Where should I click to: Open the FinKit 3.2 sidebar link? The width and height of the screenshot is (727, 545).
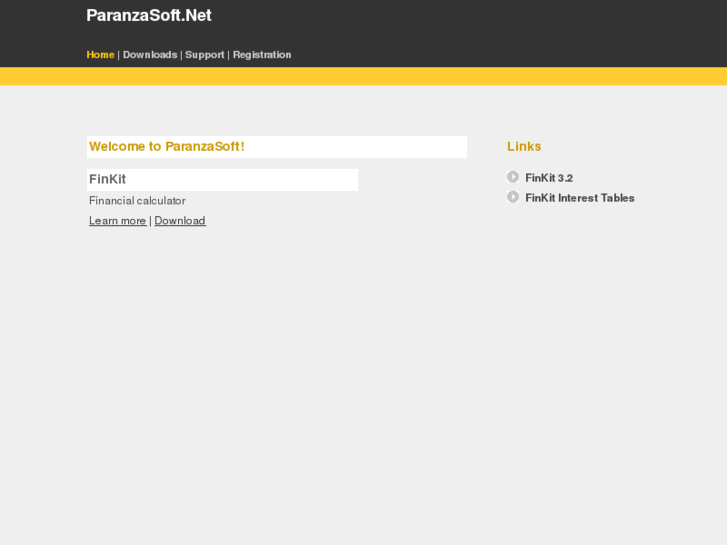(549, 178)
